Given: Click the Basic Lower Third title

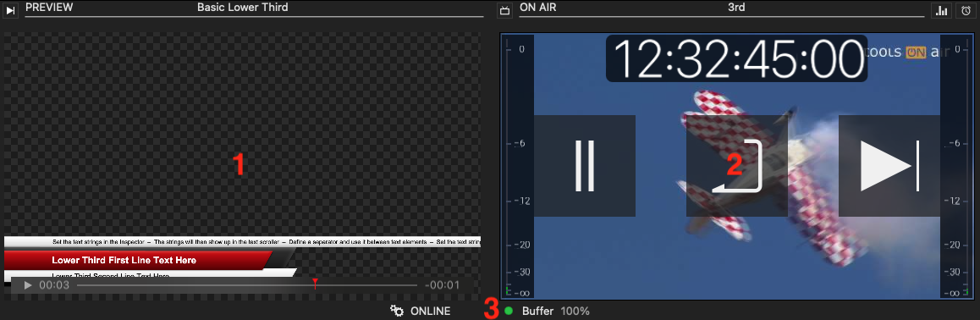Looking at the screenshot, I should tap(243, 8).
